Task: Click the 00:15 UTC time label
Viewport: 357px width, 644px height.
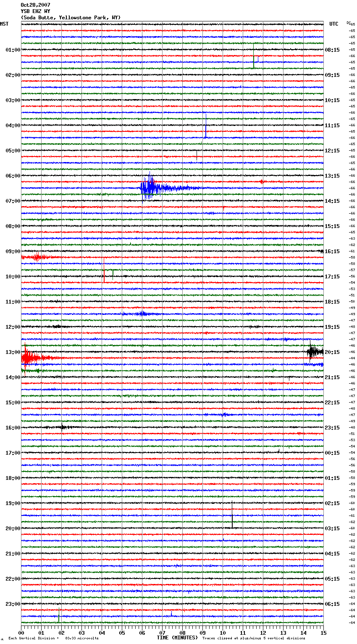Action: [x=332, y=453]
